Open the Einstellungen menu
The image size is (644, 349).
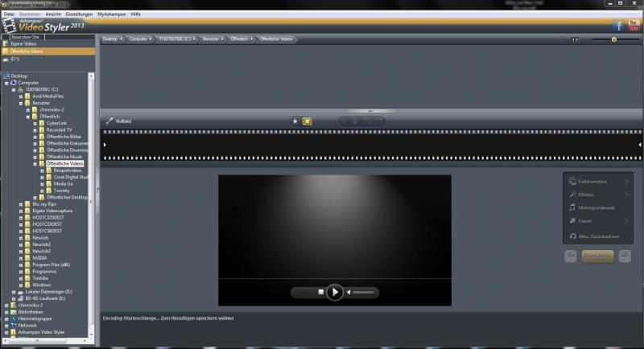[79, 14]
